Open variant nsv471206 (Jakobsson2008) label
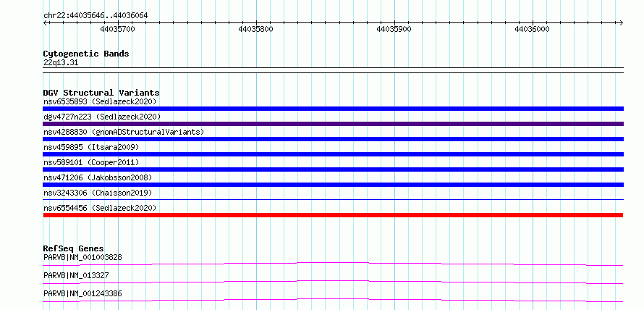Image resolution: width=644 pixels, height=310 pixels. tap(98, 177)
